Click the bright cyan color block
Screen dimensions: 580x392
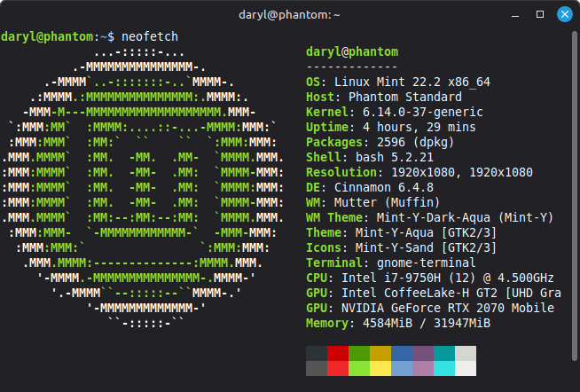pos(444,368)
